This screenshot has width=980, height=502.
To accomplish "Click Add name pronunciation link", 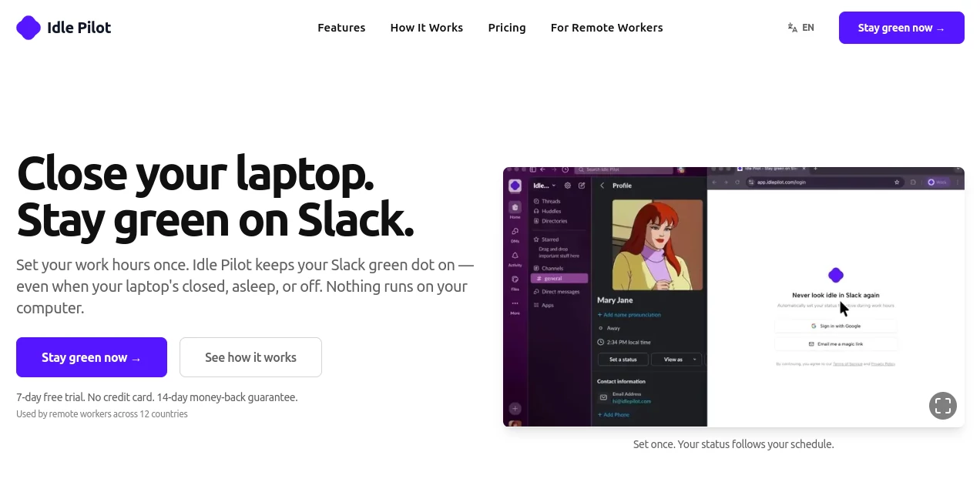I will tap(629, 315).
